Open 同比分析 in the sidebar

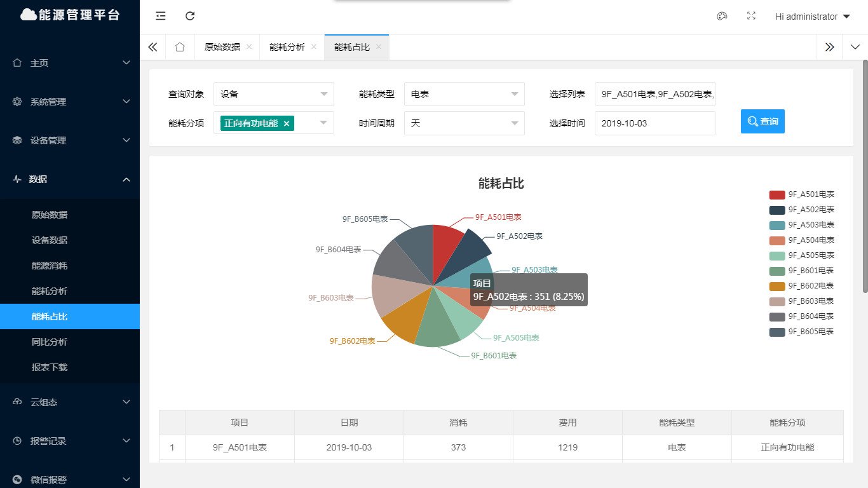coord(50,342)
